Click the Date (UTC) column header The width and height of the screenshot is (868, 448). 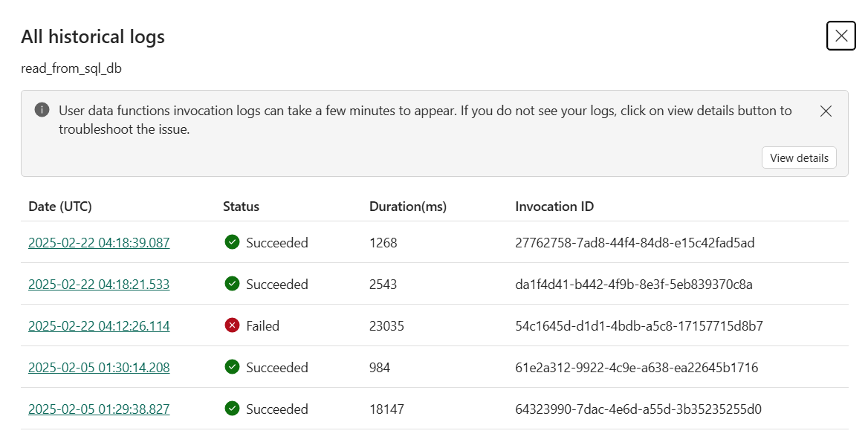click(60, 207)
